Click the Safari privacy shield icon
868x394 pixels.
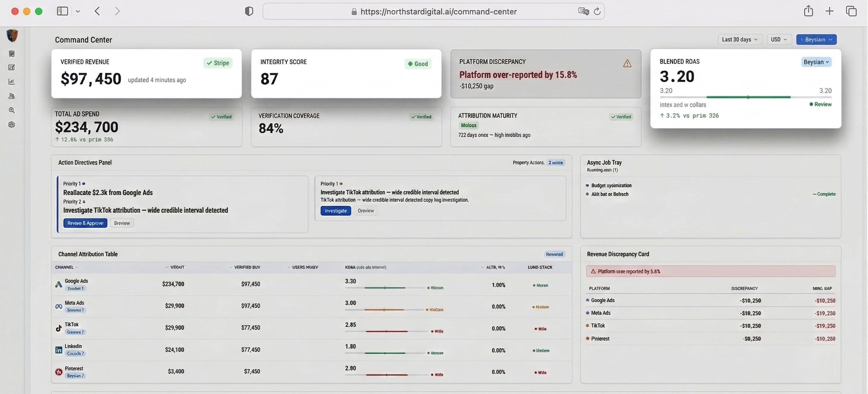pyautogui.click(x=249, y=11)
